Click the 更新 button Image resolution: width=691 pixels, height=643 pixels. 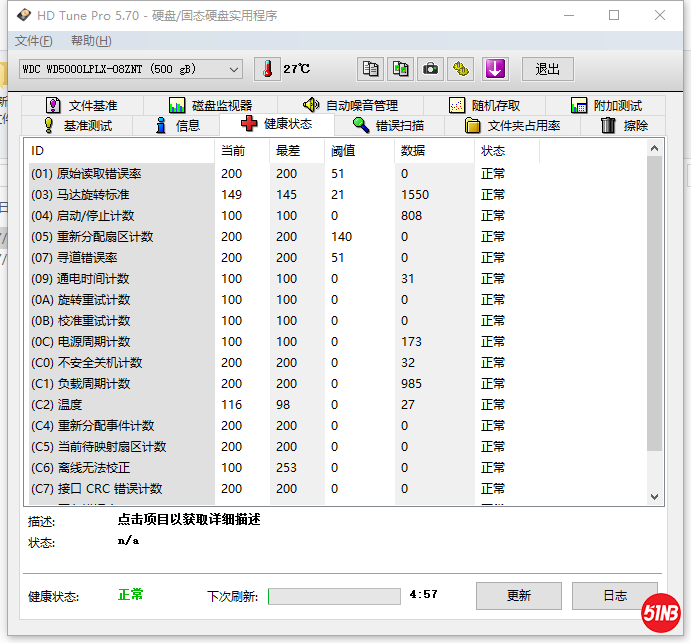pos(518,596)
